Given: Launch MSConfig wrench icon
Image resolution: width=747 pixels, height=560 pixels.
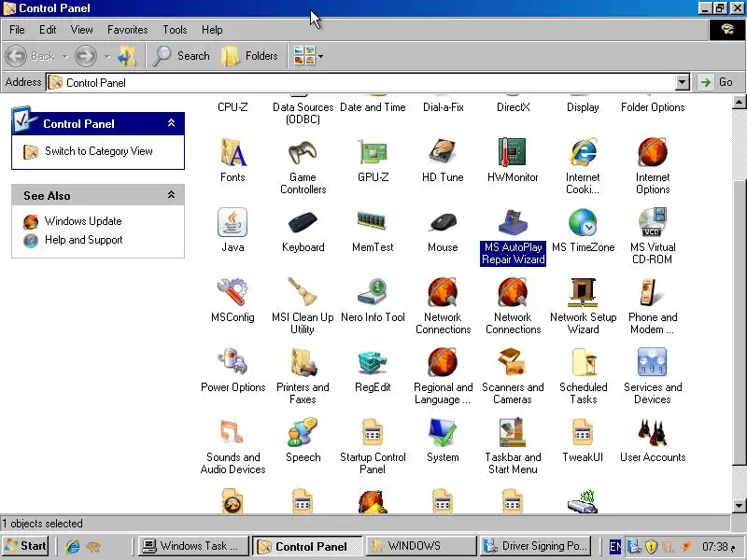Looking at the screenshot, I should (x=233, y=291).
